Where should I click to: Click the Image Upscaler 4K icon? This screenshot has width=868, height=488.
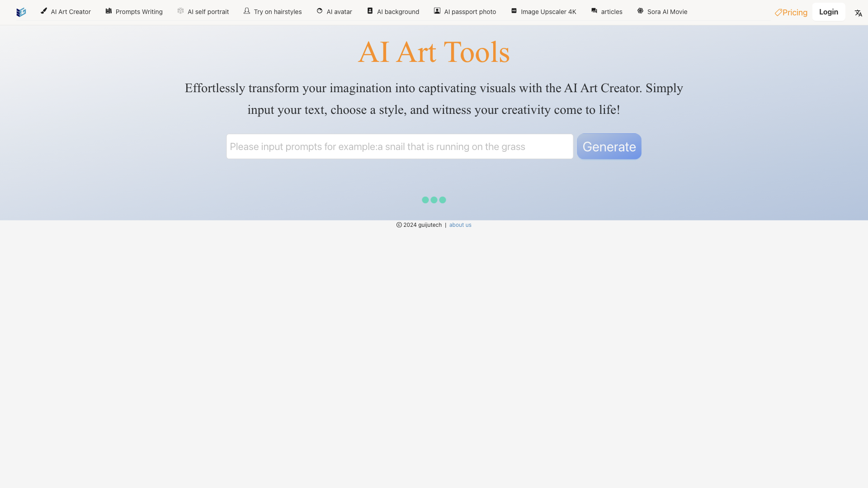tap(514, 11)
